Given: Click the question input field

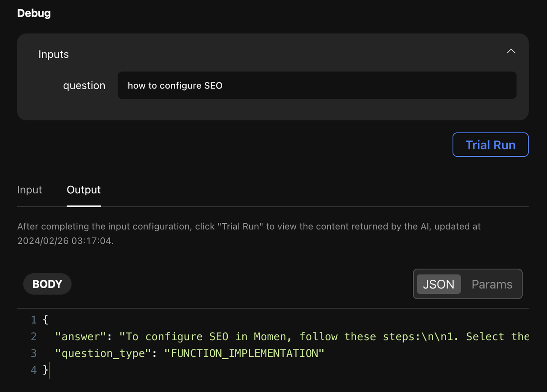Looking at the screenshot, I should [x=317, y=85].
